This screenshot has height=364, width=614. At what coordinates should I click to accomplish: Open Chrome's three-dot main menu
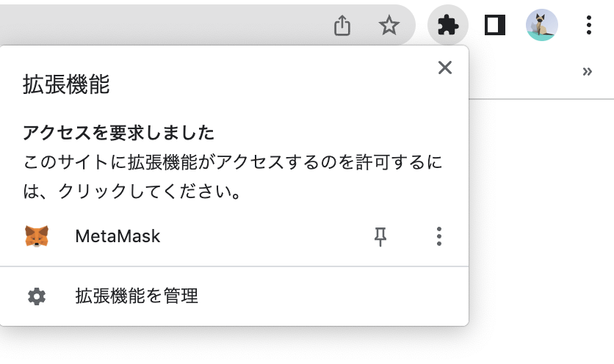tap(589, 26)
